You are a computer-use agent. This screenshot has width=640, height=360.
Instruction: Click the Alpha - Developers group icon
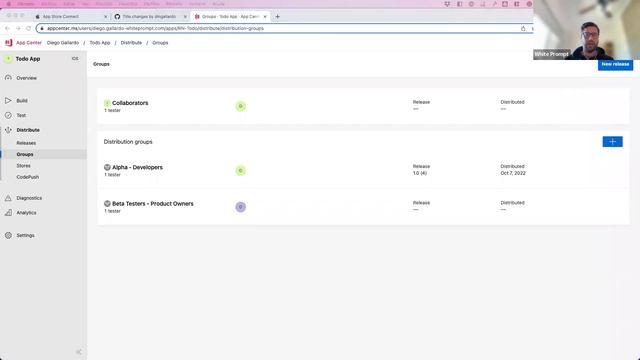107,167
